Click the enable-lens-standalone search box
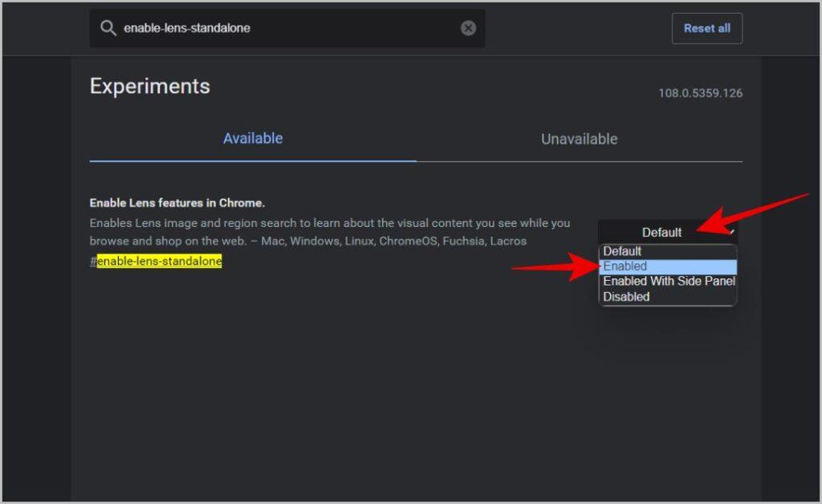 (x=287, y=28)
